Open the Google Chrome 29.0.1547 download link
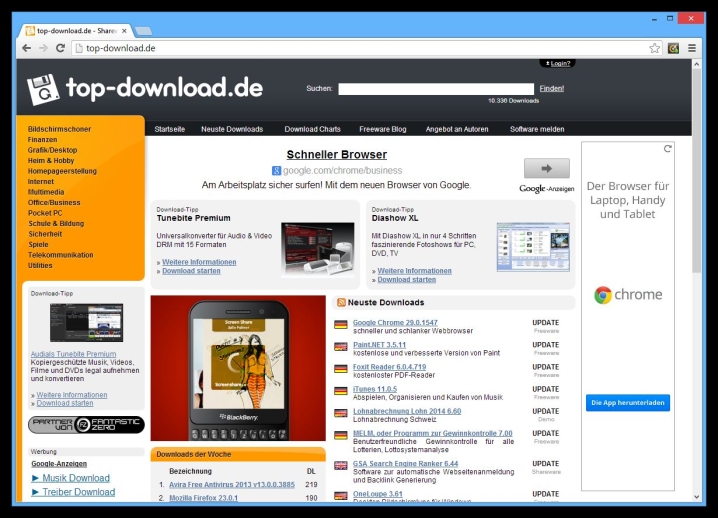 pyautogui.click(x=395, y=323)
